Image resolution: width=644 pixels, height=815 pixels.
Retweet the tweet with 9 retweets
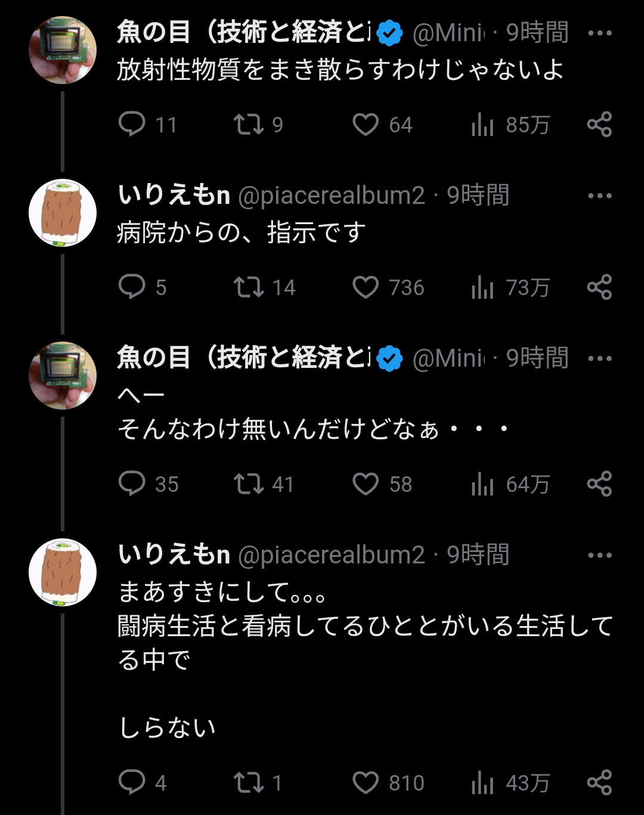(x=248, y=125)
